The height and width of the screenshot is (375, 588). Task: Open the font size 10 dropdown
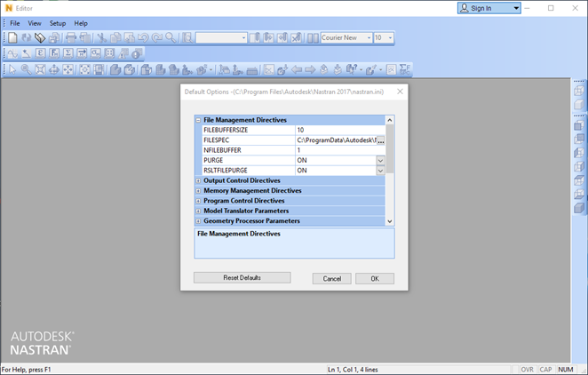pos(390,38)
